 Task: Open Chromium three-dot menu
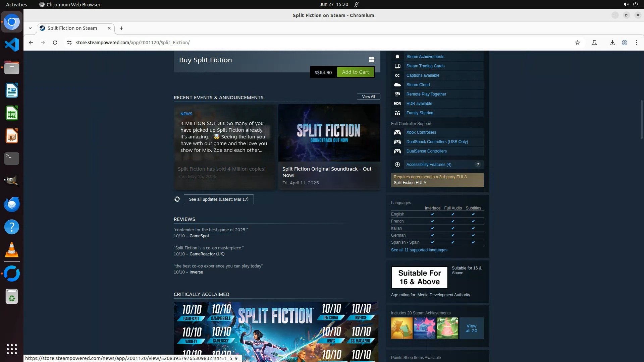click(637, 43)
